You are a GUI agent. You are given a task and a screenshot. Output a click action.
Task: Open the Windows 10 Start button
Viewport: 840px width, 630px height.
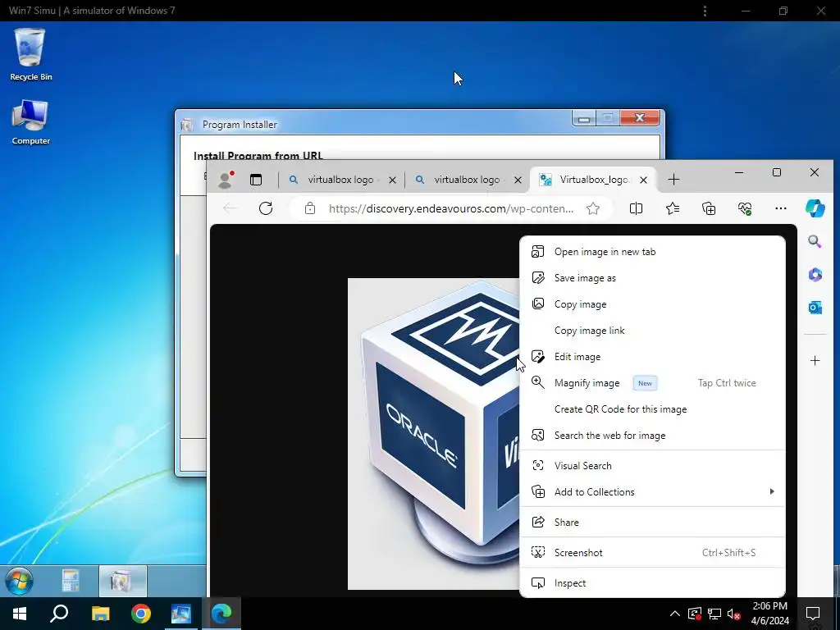click(x=20, y=614)
